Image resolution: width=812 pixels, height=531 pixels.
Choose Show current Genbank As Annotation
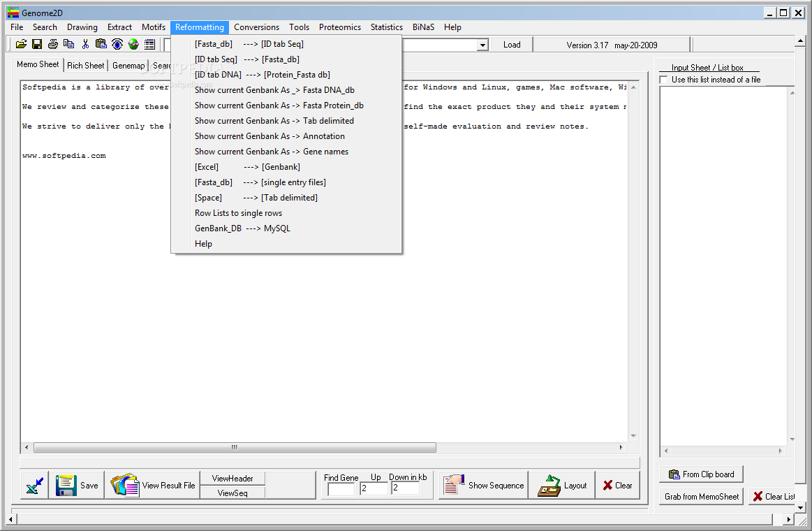click(286, 136)
